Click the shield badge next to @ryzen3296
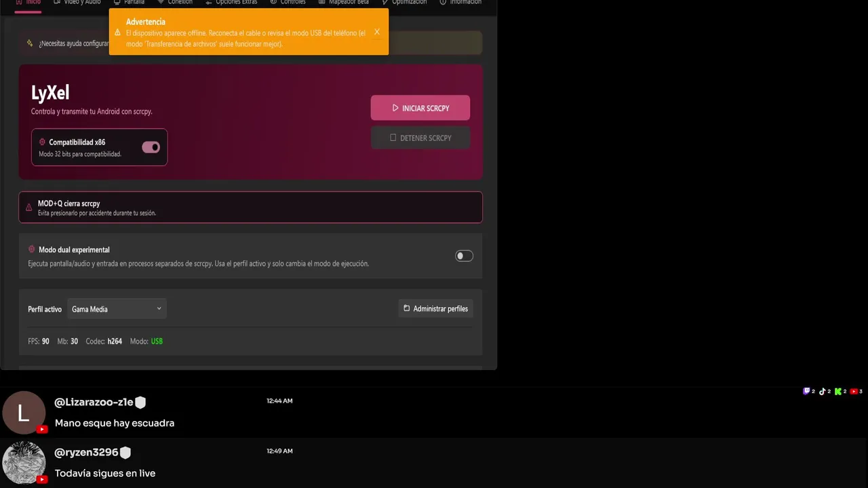The image size is (868, 488). pyautogui.click(x=125, y=453)
